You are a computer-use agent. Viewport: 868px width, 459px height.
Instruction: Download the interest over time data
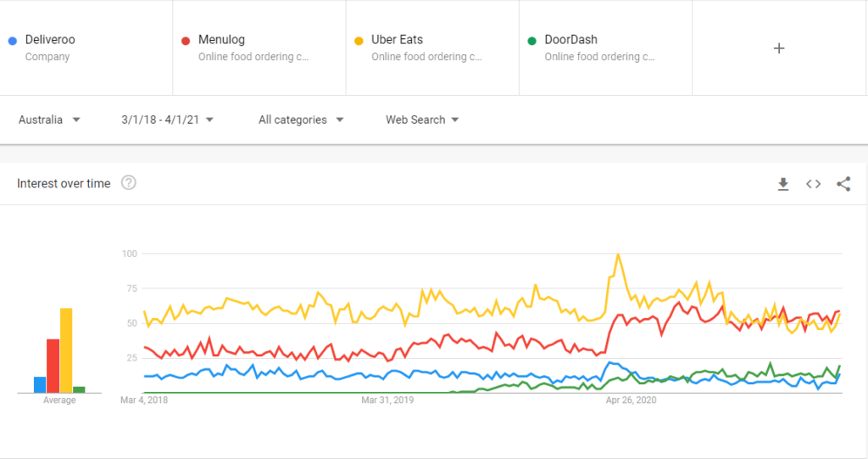coord(782,184)
